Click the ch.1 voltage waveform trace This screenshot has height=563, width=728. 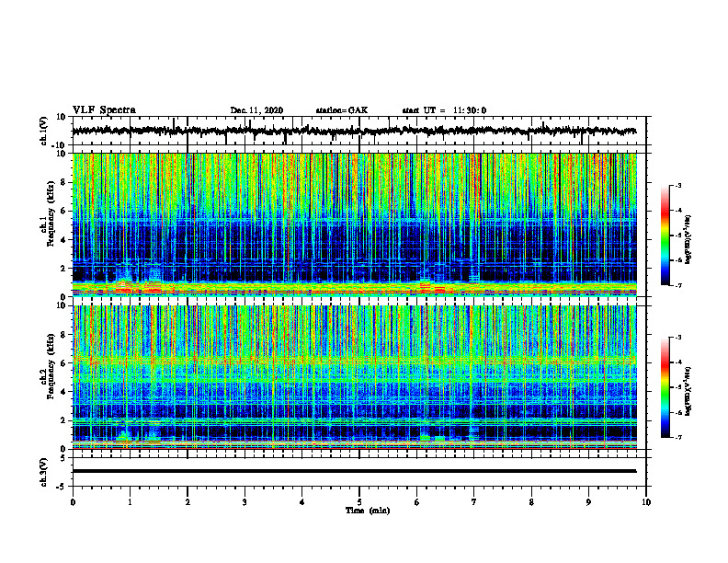click(354, 131)
